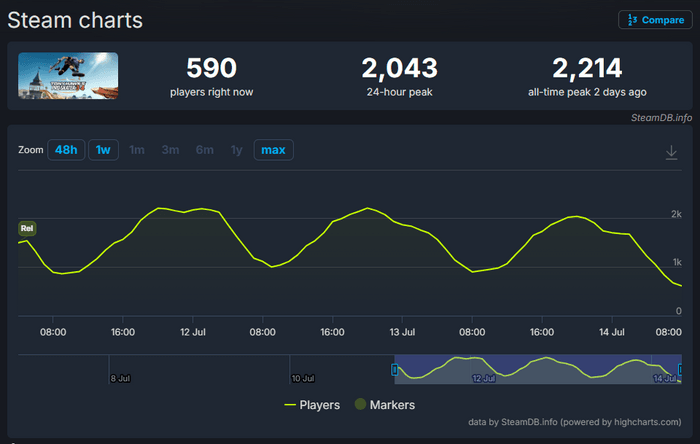Click the 2,043 24-hour peak value
700x444 pixels.
coord(400,68)
